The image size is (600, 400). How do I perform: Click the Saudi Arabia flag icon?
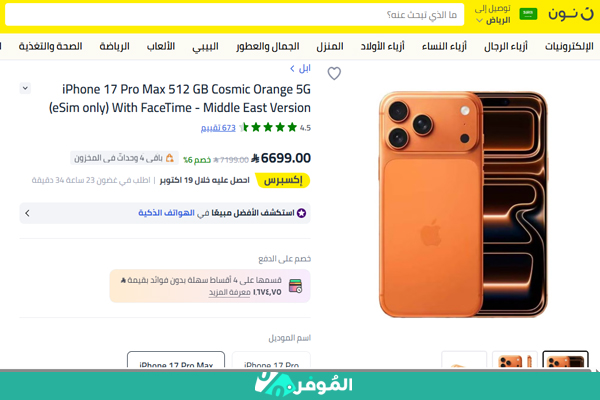click(528, 14)
